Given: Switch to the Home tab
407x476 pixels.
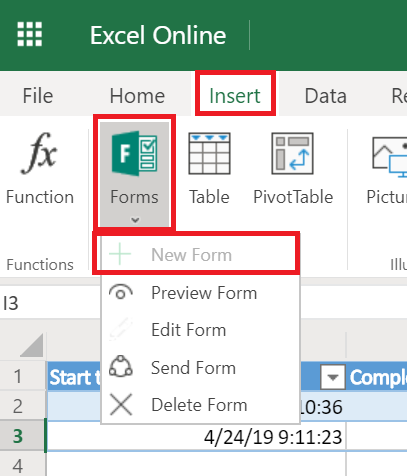Looking at the screenshot, I should pos(137,96).
